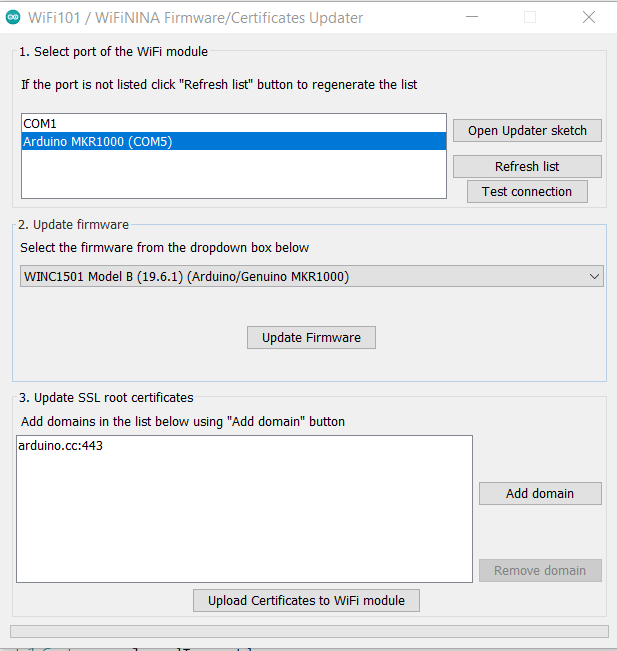
Task: Click the Arduino logo icon in title bar
Action: pyautogui.click(x=13, y=17)
